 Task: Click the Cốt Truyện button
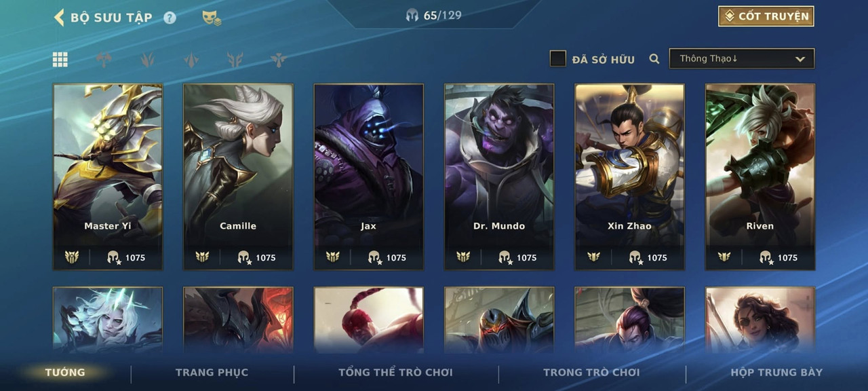(766, 16)
